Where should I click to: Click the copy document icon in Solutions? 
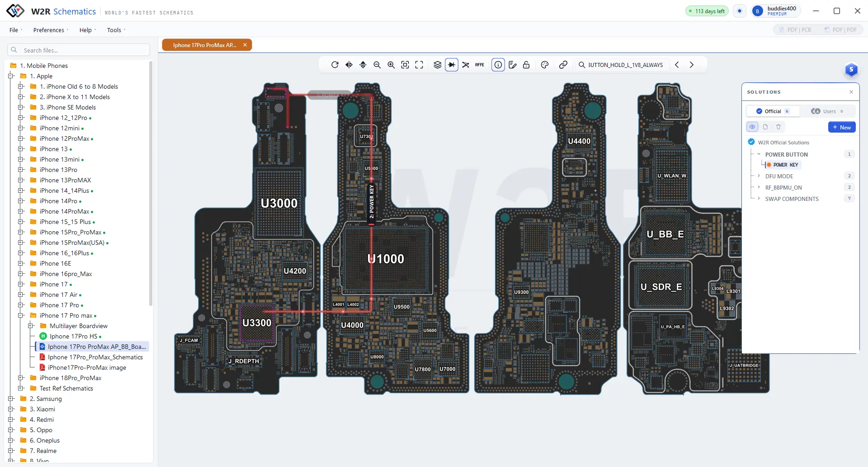click(765, 127)
